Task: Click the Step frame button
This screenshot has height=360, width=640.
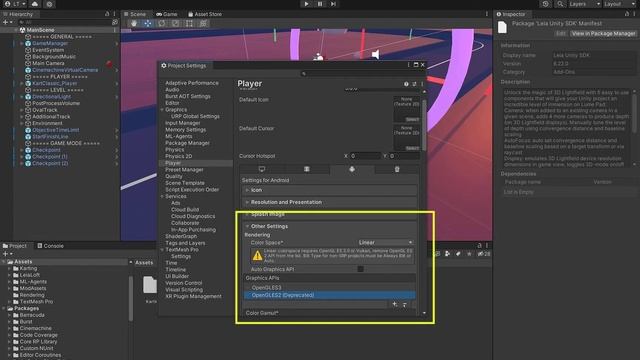Action: coord(333,4)
